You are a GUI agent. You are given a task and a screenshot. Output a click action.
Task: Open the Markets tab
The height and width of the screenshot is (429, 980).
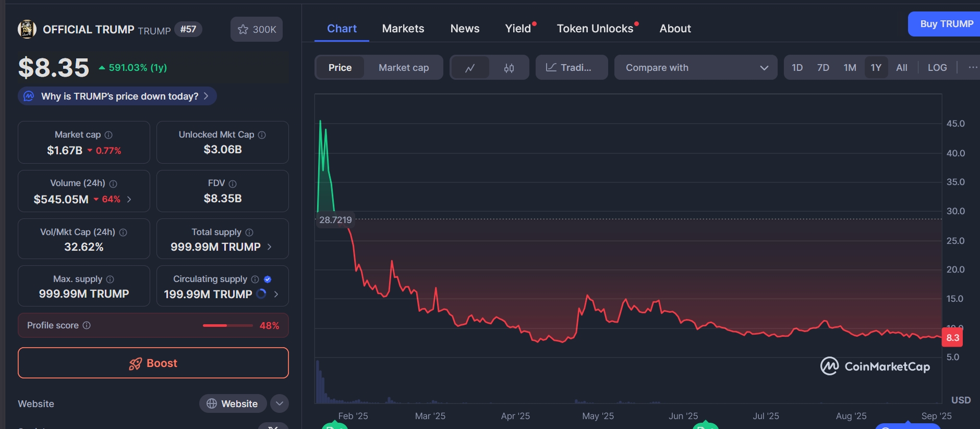(403, 29)
